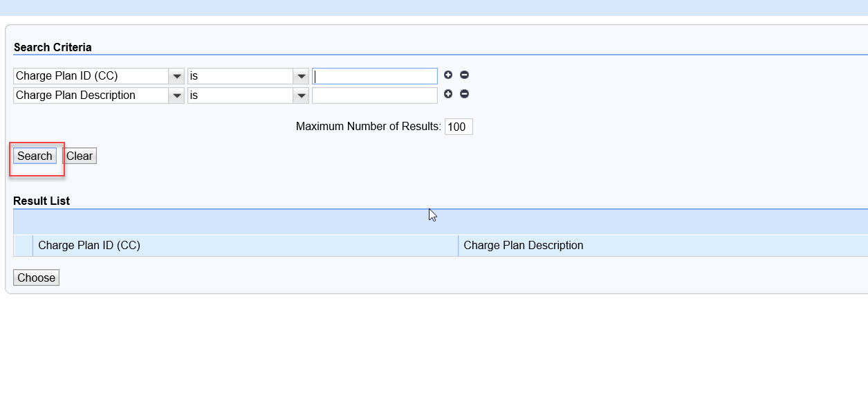Select the Maximum Number of Results field

[459, 127]
